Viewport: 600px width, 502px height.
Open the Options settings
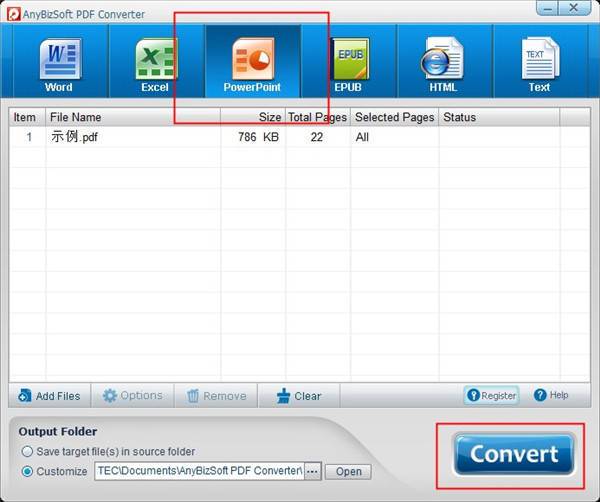[132, 396]
